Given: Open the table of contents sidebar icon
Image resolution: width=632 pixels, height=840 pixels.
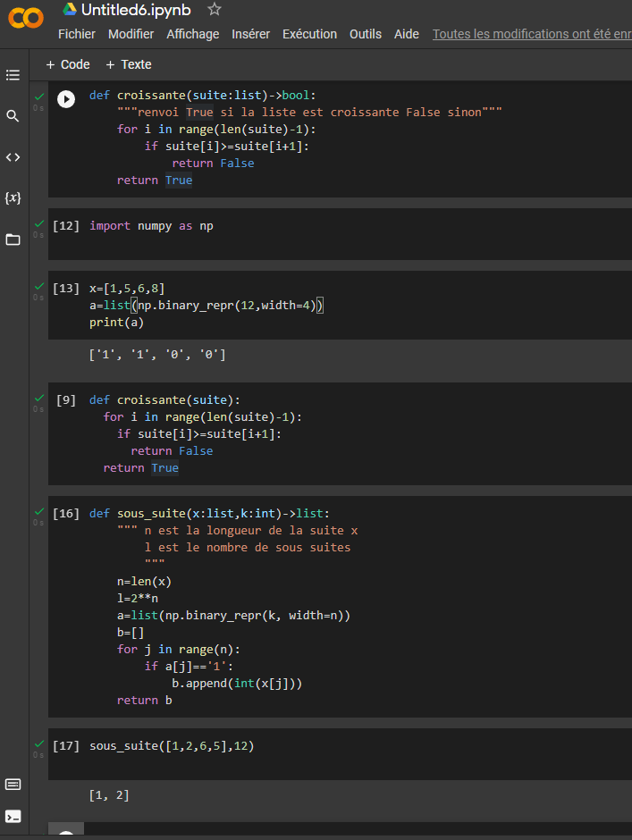Looking at the screenshot, I should (x=13, y=75).
